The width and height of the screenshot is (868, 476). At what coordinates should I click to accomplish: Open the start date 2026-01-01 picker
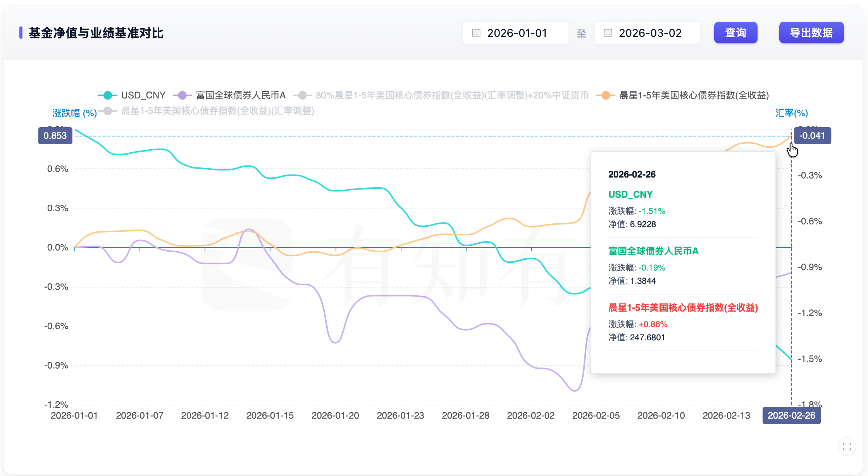click(517, 33)
